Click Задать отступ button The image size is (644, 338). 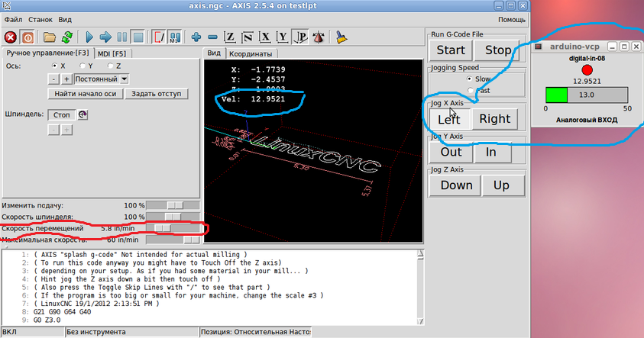(x=156, y=94)
